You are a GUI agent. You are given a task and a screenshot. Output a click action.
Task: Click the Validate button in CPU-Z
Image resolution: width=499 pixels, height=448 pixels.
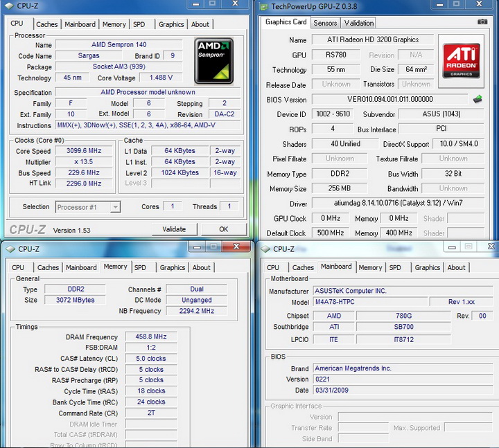pyautogui.click(x=174, y=229)
